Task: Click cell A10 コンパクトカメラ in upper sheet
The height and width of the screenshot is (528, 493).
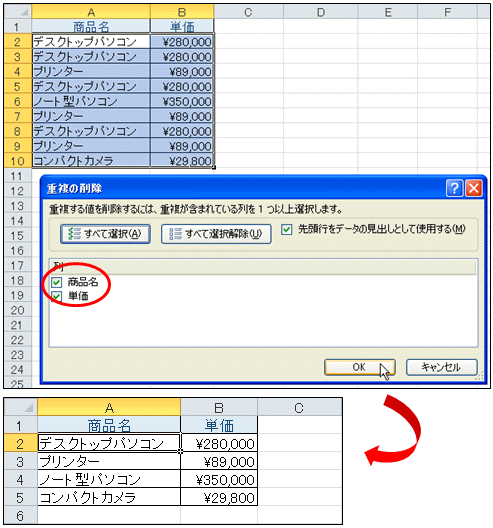Action: [91, 161]
